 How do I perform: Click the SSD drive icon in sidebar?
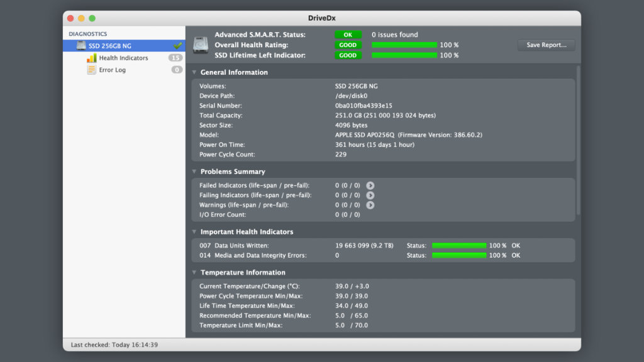[81, 46]
